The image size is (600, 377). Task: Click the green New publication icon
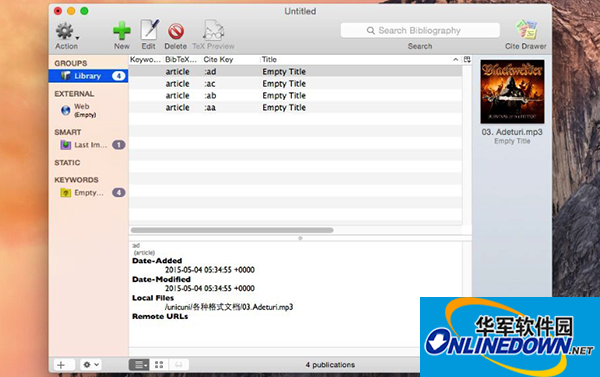click(x=122, y=31)
